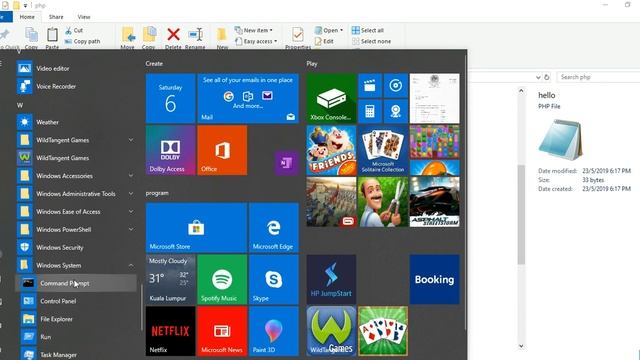Image resolution: width=640 pixels, height=360 pixels.
Task: Open the Open button dropdown in the ribbon
Action: coord(329,30)
